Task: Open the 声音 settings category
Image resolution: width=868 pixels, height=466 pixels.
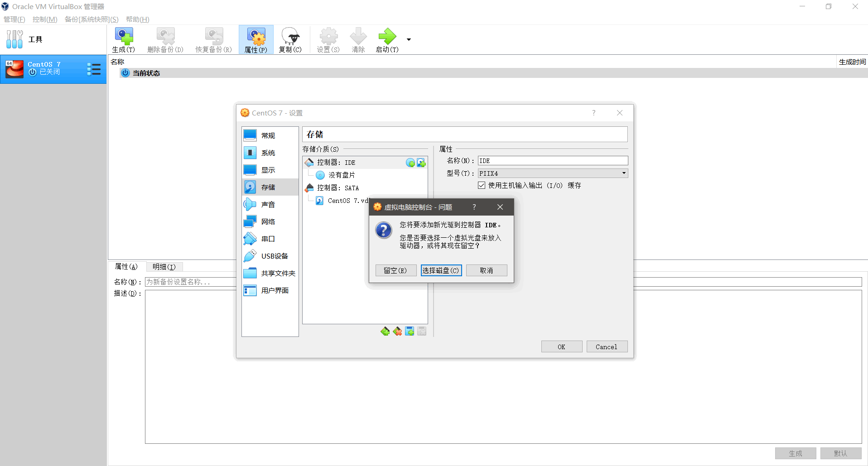Action: [x=270, y=204]
